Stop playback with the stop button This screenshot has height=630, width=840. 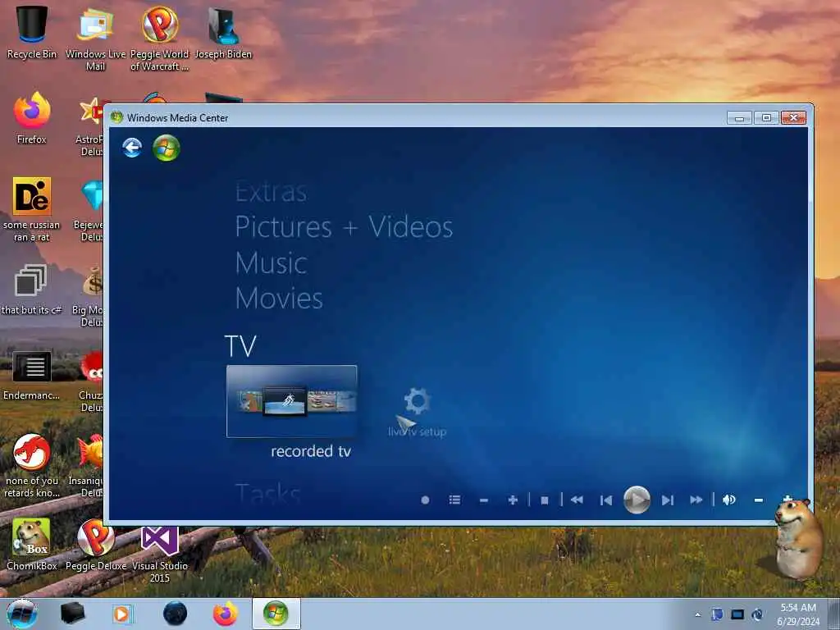pos(545,500)
